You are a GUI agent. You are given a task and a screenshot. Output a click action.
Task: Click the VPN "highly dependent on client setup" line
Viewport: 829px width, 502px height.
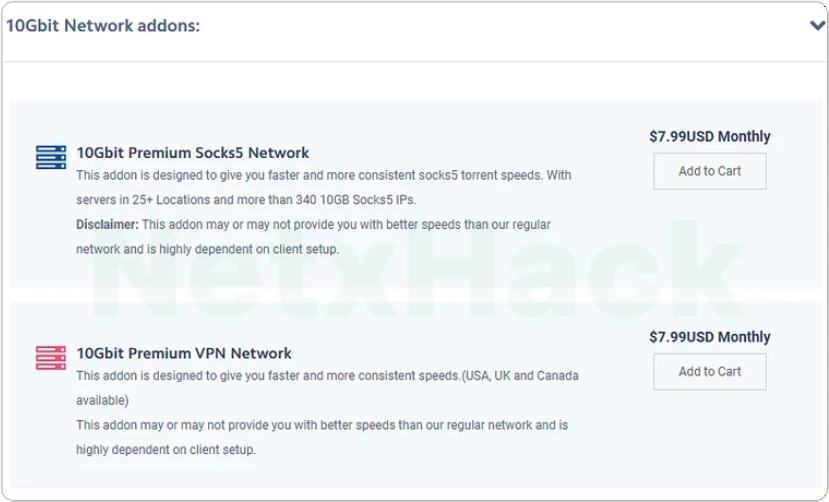pyautogui.click(x=166, y=449)
